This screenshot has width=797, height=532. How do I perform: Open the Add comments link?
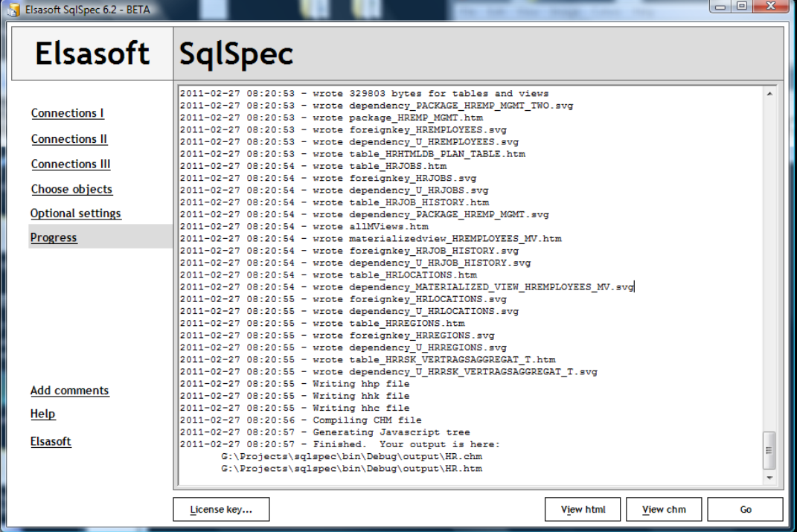coord(70,390)
